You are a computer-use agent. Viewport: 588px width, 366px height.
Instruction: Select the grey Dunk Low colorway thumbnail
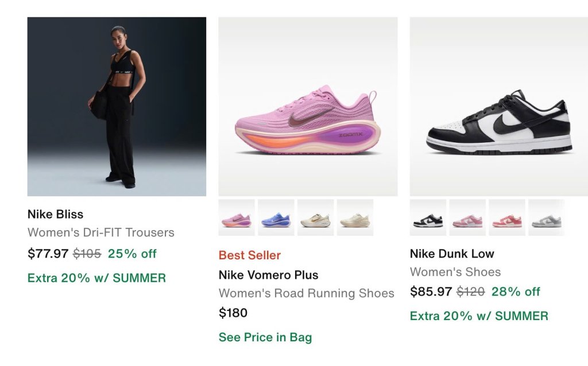(x=547, y=217)
